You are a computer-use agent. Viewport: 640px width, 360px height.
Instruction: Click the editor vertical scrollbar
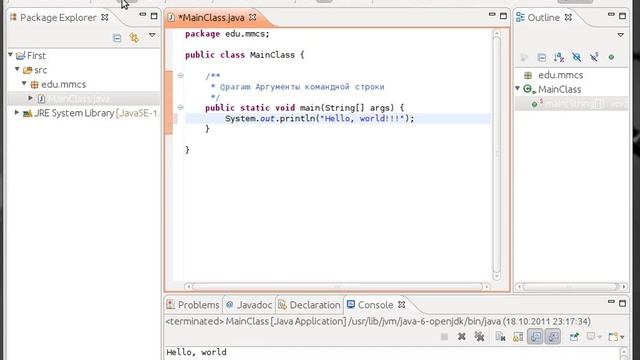(x=497, y=155)
